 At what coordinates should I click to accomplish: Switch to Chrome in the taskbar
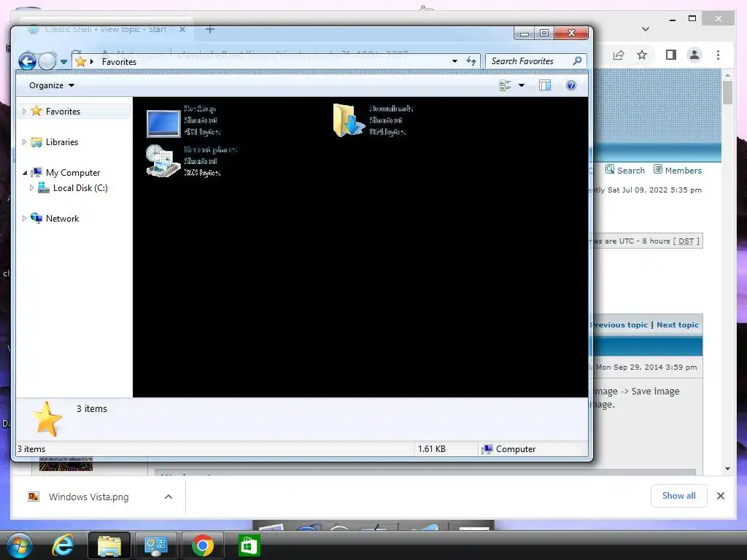[x=203, y=545]
